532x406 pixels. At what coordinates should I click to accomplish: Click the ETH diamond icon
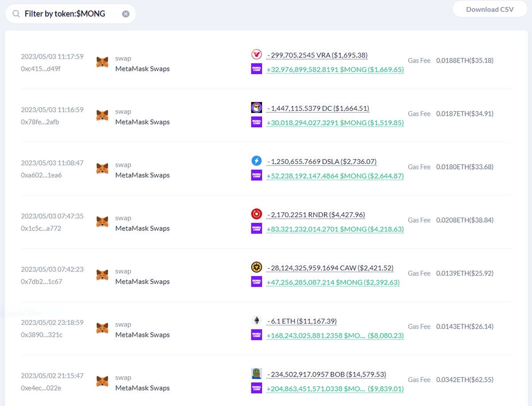coord(256,320)
